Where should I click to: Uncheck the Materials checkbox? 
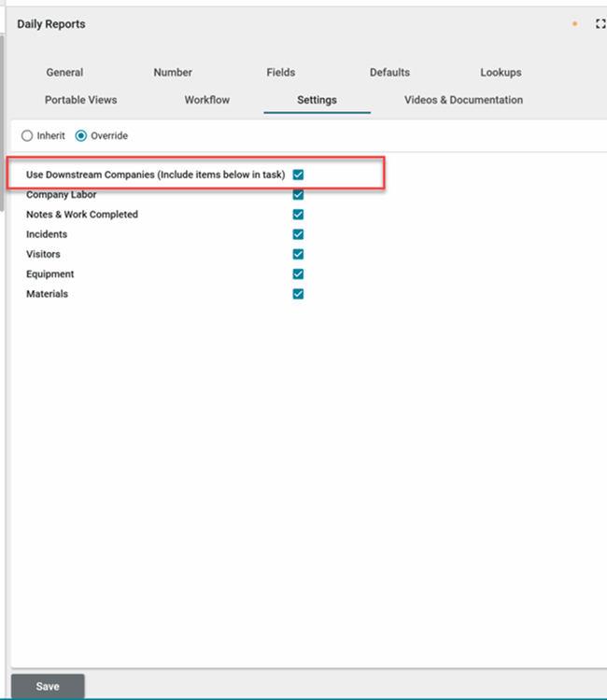pyautogui.click(x=298, y=294)
